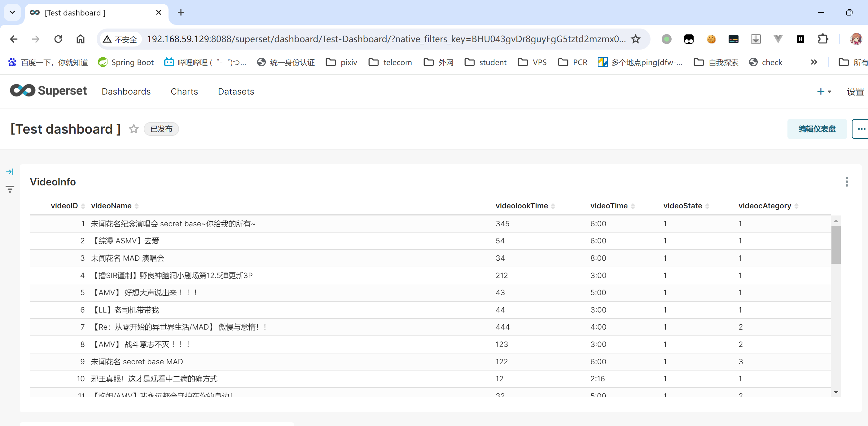Click the Superset logo
This screenshot has width=868, height=426.
[48, 91]
